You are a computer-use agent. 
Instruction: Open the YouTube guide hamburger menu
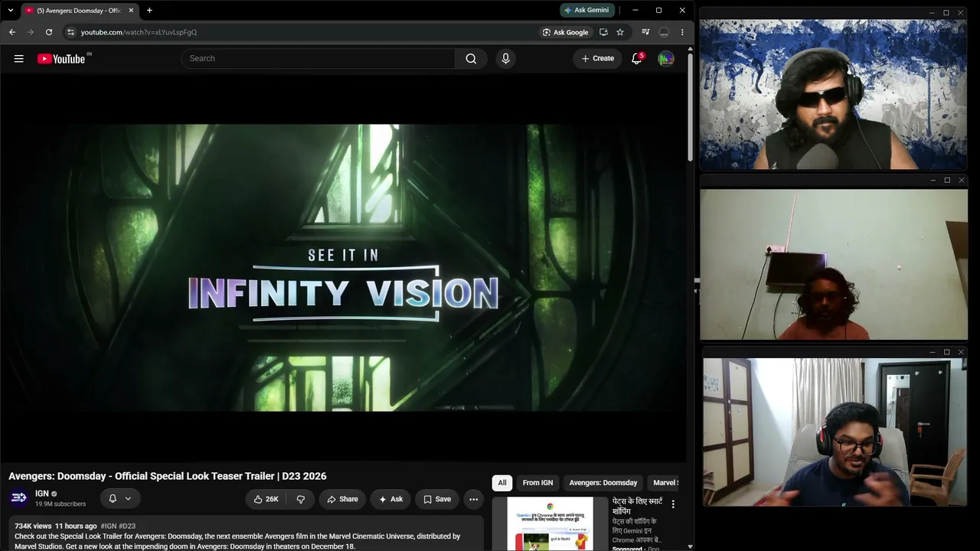pos(19,59)
